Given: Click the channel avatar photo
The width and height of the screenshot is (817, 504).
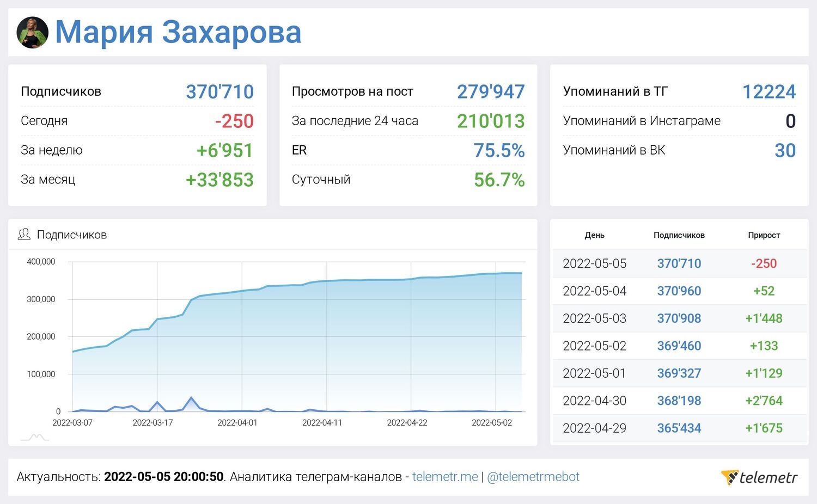Looking at the screenshot, I should [33, 33].
